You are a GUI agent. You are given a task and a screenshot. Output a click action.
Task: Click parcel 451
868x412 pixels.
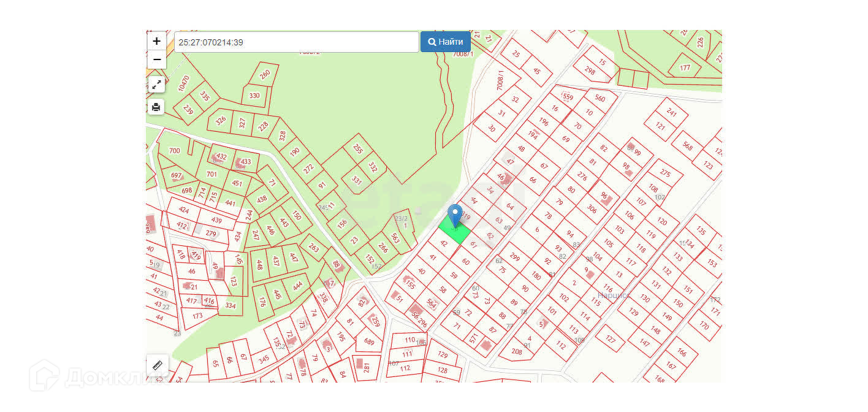tap(237, 183)
